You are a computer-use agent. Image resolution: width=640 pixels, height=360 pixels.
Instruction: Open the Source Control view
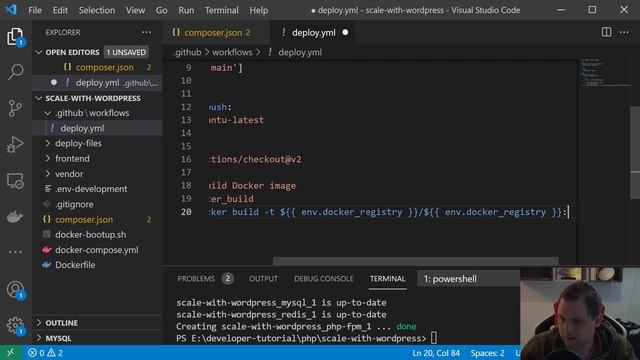point(16,108)
